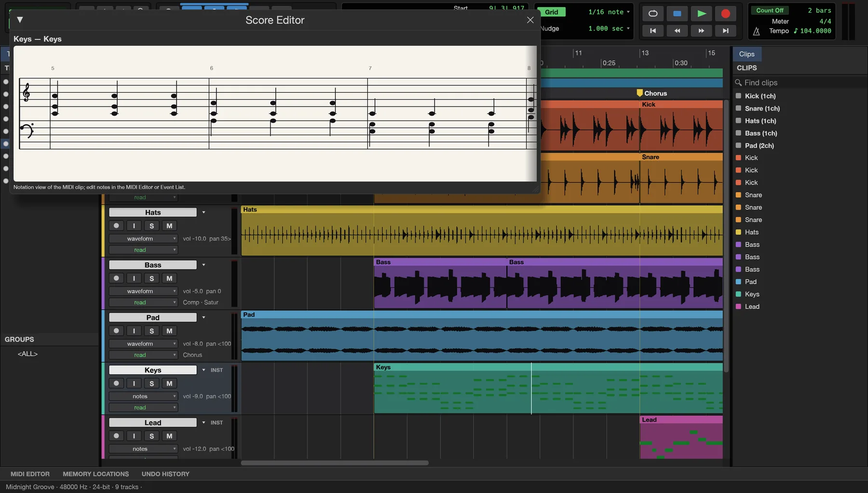This screenshot has width=868, height=493.
Task: Open Bass track automation read dropdown
Action: (x=143, y=302)
